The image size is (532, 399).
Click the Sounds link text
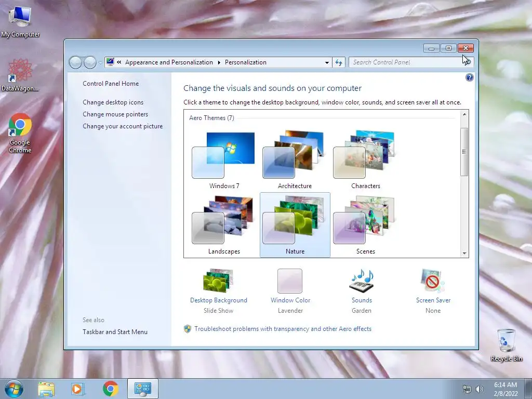click(x=362, y=300)
